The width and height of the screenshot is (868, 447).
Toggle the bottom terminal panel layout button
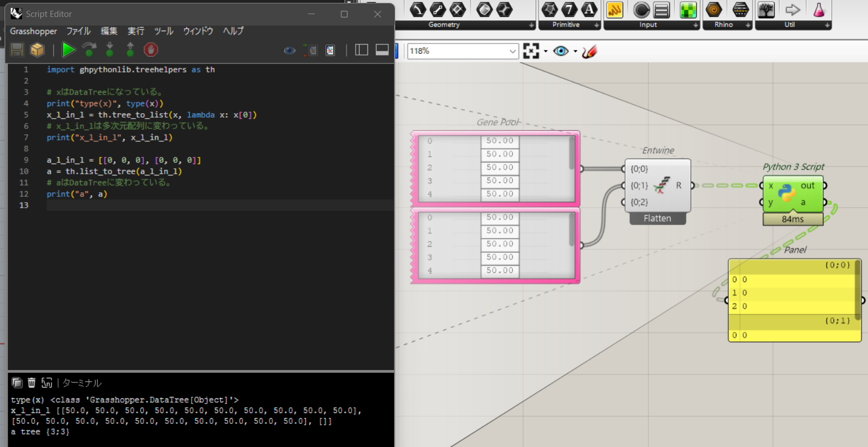click(x=382, y=50)
